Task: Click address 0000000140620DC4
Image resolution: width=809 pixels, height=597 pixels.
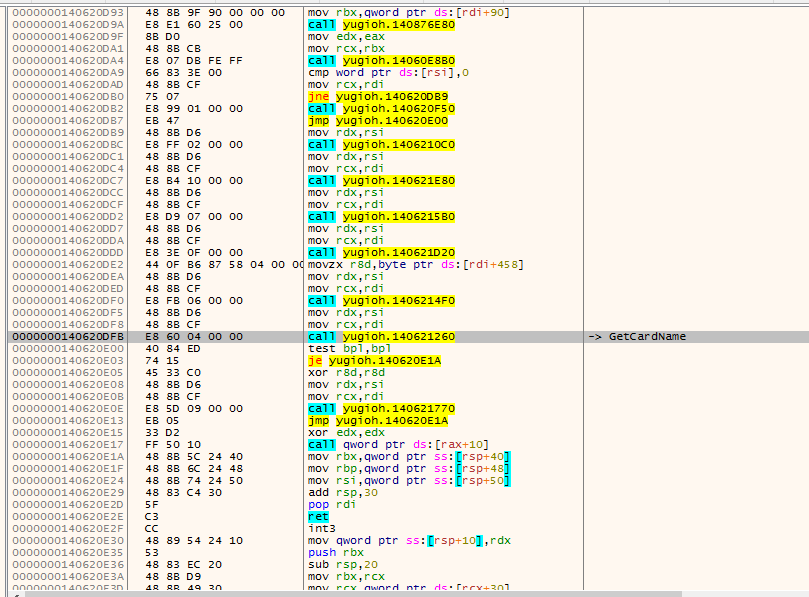Action: (x=68, y=168)
